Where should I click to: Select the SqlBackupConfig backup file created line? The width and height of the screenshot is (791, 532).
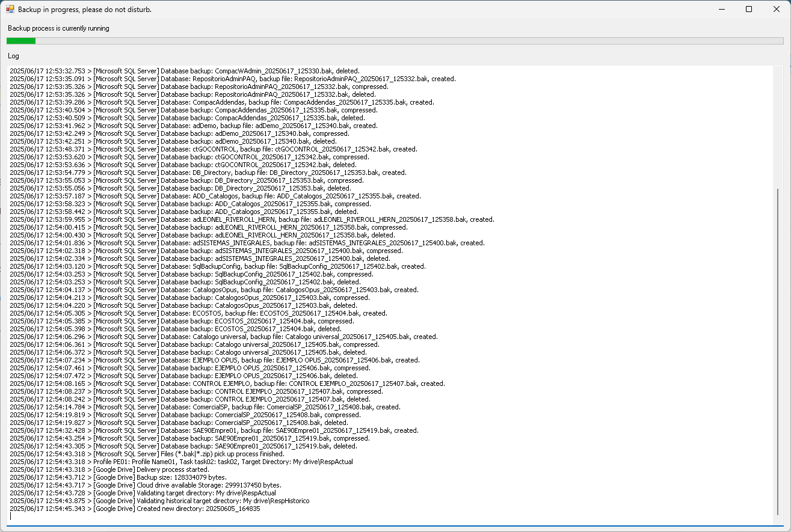pos(218,266)
